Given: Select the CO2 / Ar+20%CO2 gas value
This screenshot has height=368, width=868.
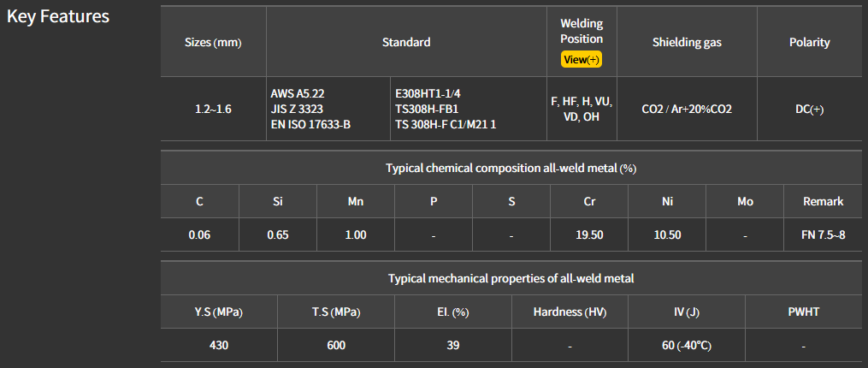Looking at the screenshot, I should coord(687,109).
